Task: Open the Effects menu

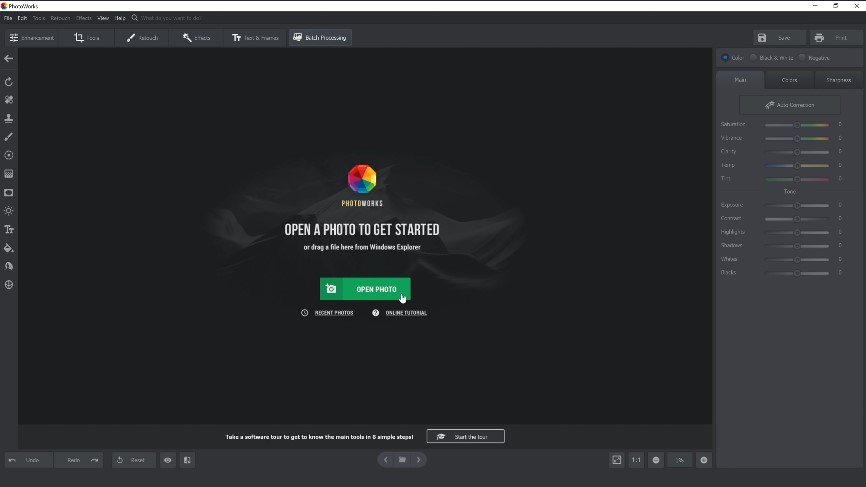Action: pos(83,18)
